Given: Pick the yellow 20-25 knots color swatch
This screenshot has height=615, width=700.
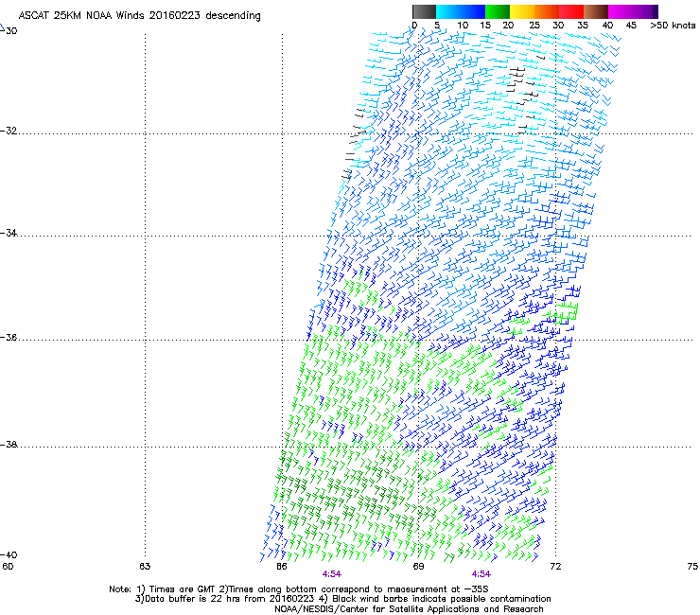Looking at the screenshot, I should point(522,11).
